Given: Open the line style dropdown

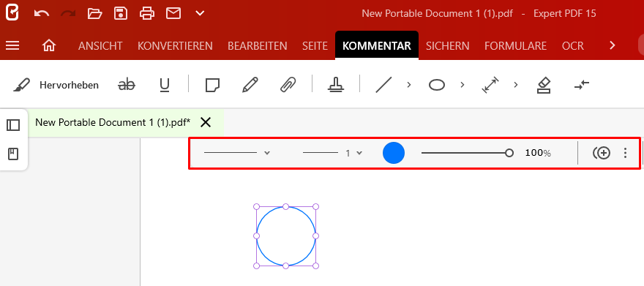Looking at the screenshot, I should click(237, 153).
